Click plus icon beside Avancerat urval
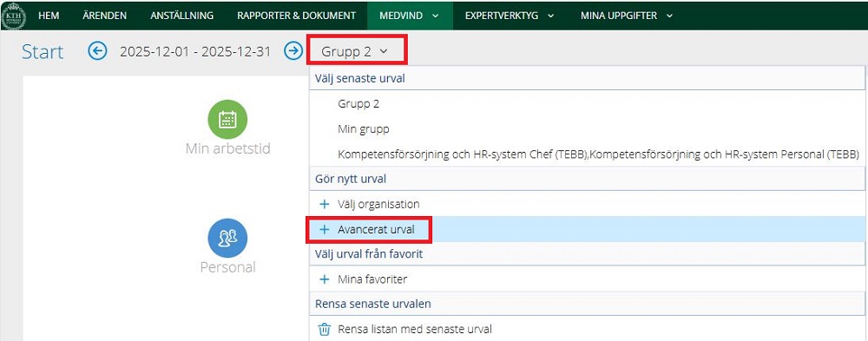The image size is (868, 341). [x=325, y=230]
